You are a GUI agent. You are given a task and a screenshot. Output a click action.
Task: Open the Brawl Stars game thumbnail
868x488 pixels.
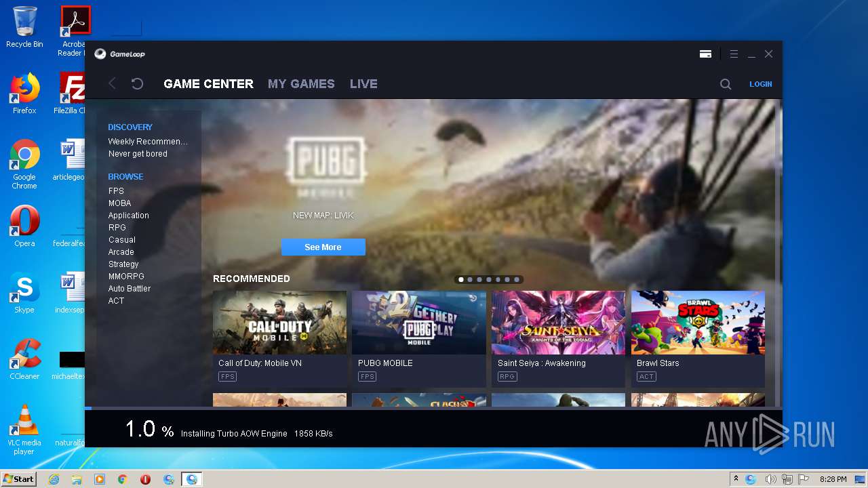click(x=698, y=323)
